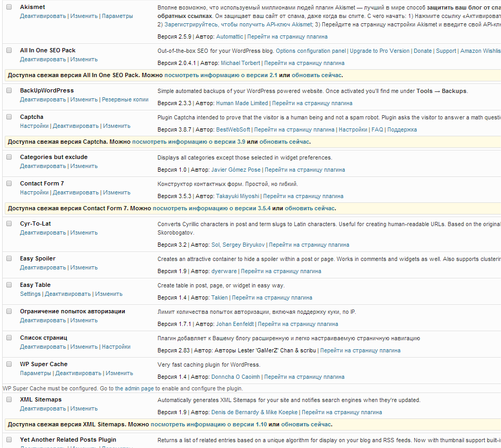The height and width of the screenshot is (448, 501).
Task: Open the dyerware author link
Action: point(224,272)
